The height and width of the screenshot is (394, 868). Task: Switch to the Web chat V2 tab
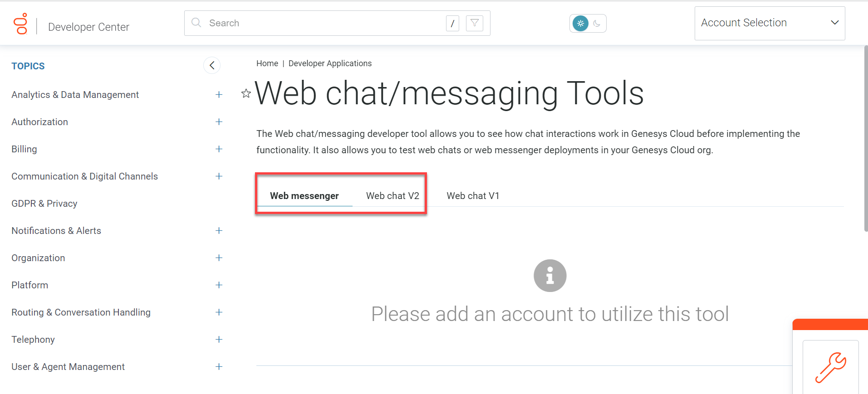coord(392,196)
